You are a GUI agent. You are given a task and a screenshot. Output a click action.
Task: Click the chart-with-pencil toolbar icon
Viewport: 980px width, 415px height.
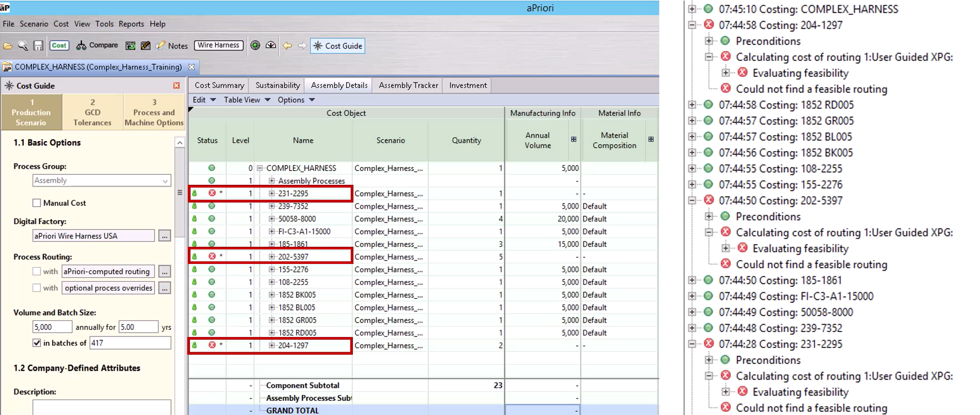[x=146, y=46]
